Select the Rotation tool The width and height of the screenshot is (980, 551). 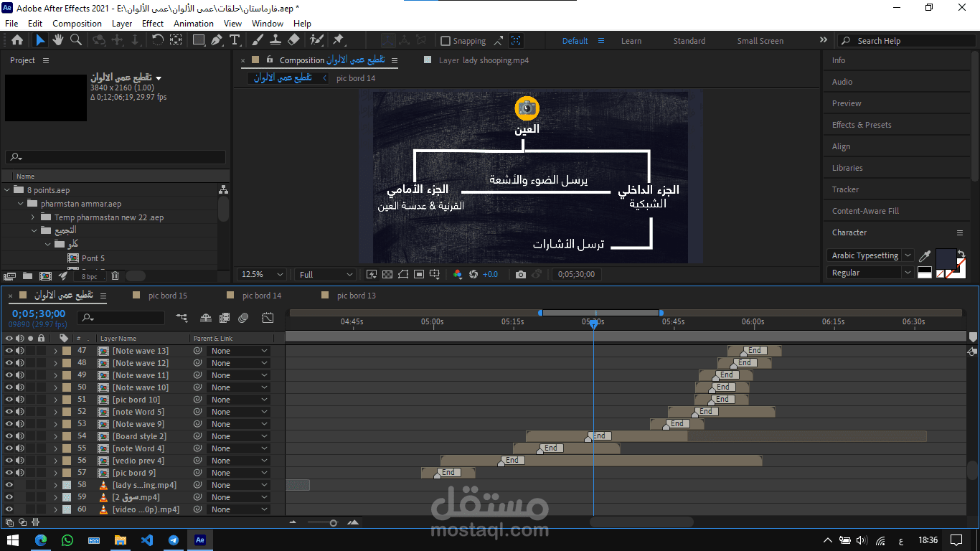158,40
